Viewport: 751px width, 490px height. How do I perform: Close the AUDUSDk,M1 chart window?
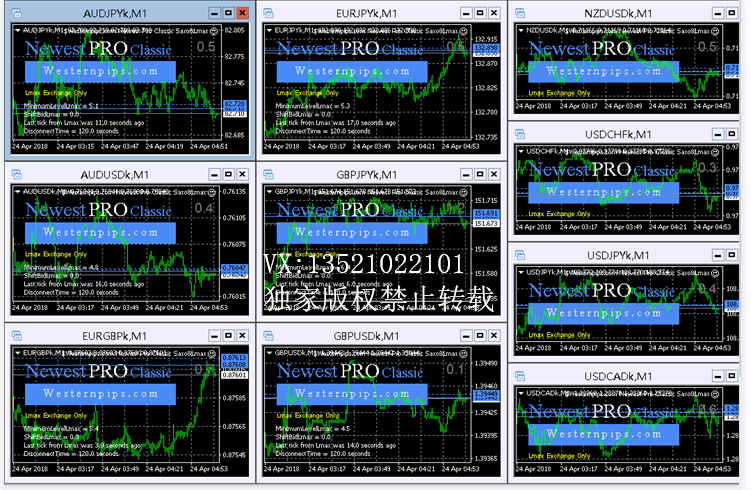point(242,174)
